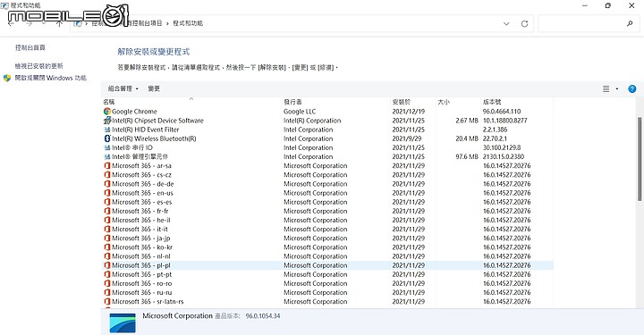Viewport: 644px width, 335px height.
Task: Click the Office icon for Microsoft 365 - en-us
Action: (x=107, y=193)
